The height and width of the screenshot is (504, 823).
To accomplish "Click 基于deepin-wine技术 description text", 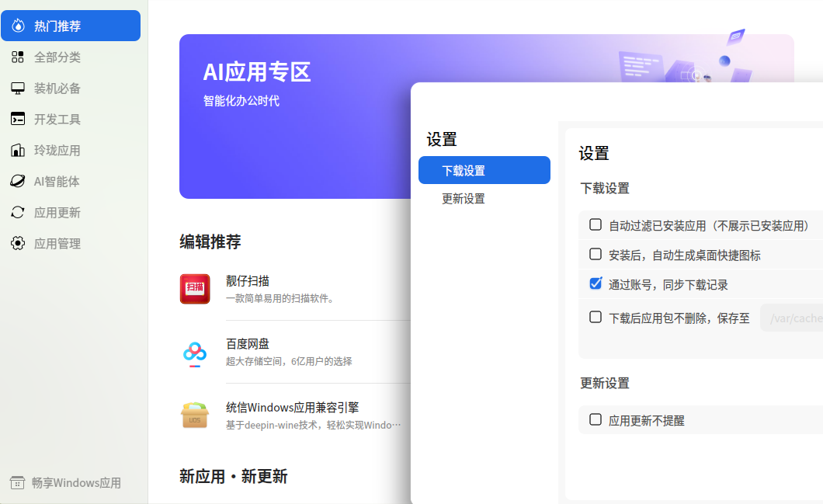I will (x=313, y=425).
